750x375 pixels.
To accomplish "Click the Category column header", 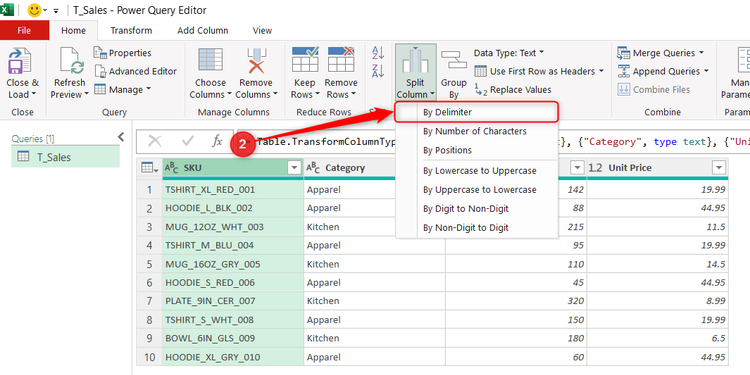I will [350, 168].
